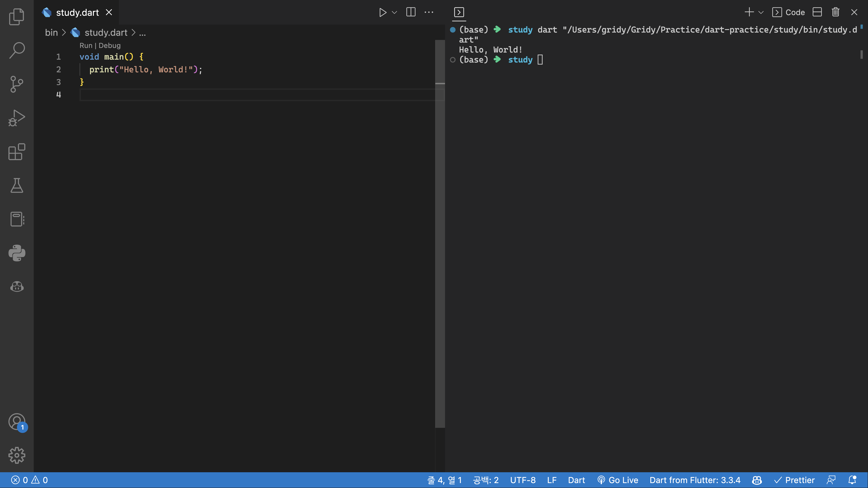Open the Testing flask view
Screen dimensions: 868x488
click(x=16, y=186)
